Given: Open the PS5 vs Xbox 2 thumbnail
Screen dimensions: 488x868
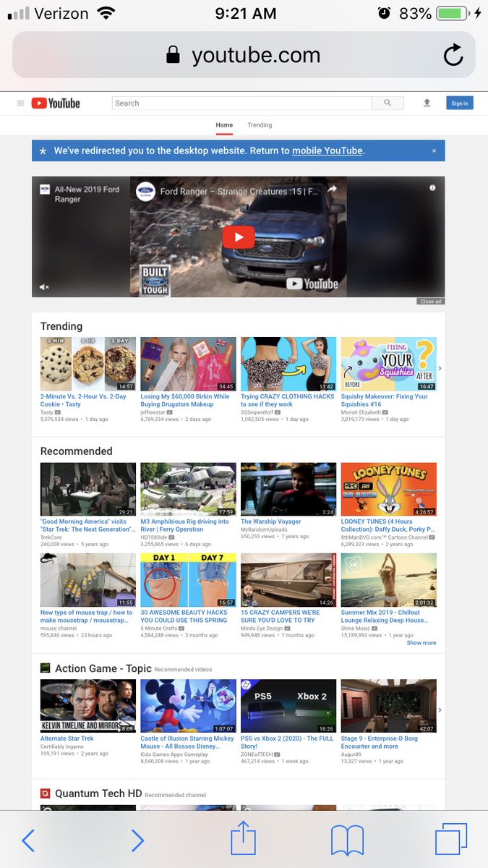Looking at the screenshot, I should (288, 706).
